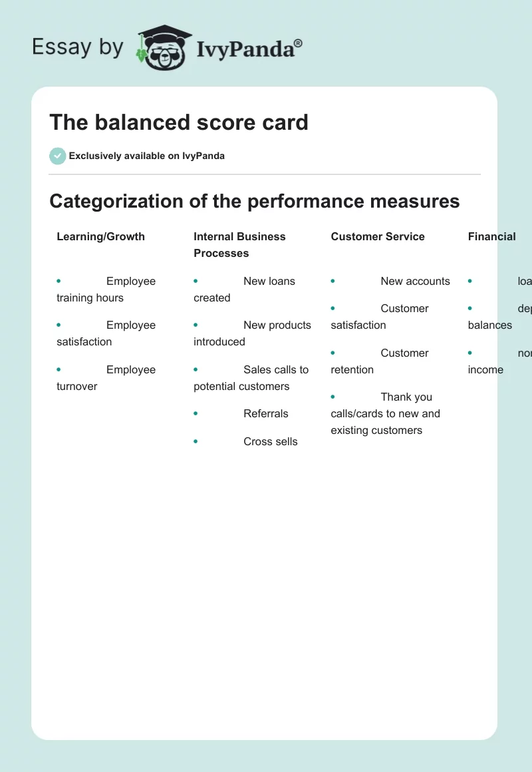Viewport: 532px width, 772px height.
Task: Select 'Categorization of the performance measures' heading
Action: tap(255, 201)
